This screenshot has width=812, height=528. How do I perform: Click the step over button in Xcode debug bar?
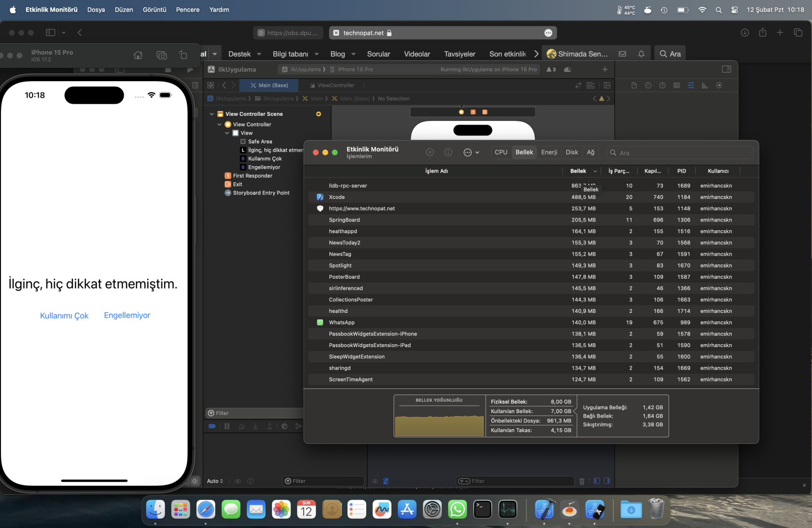coord(241,426)
